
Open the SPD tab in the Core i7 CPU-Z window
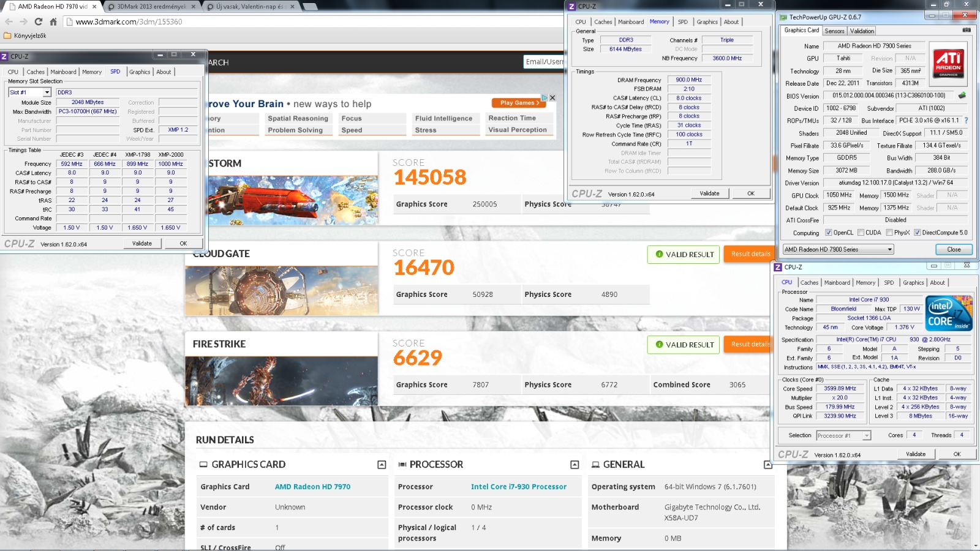tap(889, 283)
